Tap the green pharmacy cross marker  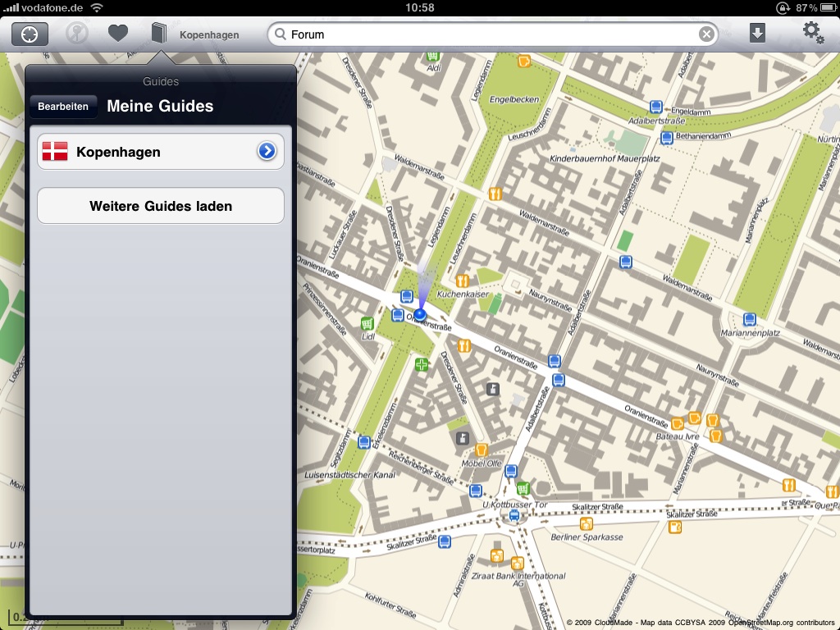tap(422, 364)
